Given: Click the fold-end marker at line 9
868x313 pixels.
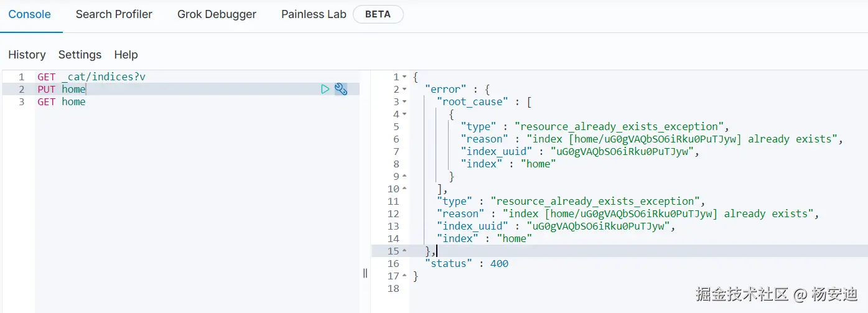Looking at the screenshot, I should coord(404,177).
